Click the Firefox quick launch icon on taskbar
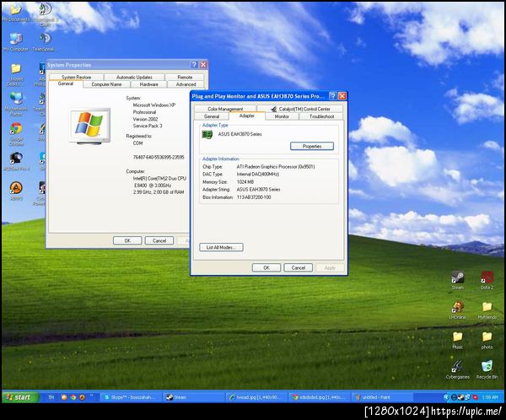506x420 pixels. pyautogui.click(x=64, y=397)
